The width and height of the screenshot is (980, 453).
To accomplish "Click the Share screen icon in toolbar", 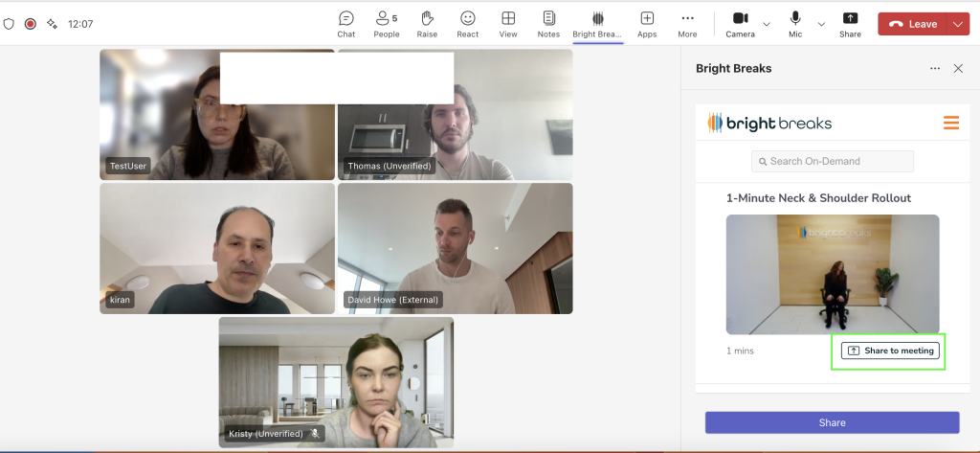I will click(x=850, y=24).
